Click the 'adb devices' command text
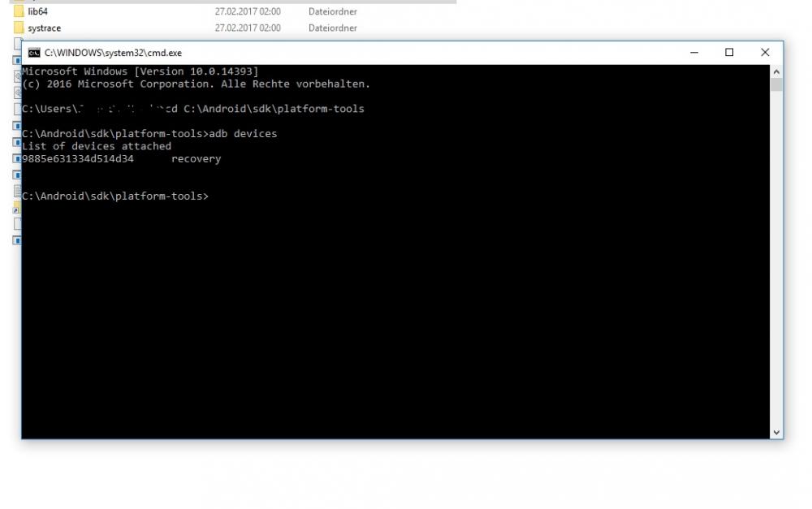Image resolution: width=812 pixels, height=509 pixels. click(x=243, y=134)
